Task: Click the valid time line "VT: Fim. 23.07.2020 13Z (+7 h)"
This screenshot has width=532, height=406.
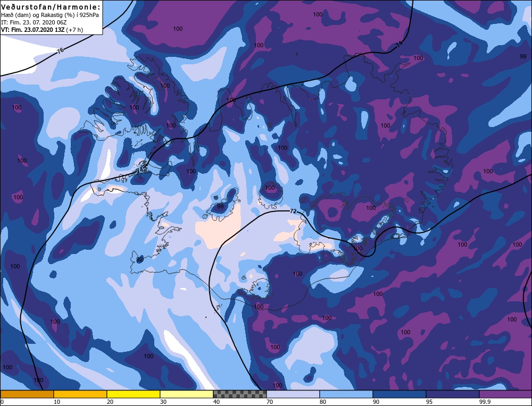Action: pyautogui.click(x=42, y=30)
